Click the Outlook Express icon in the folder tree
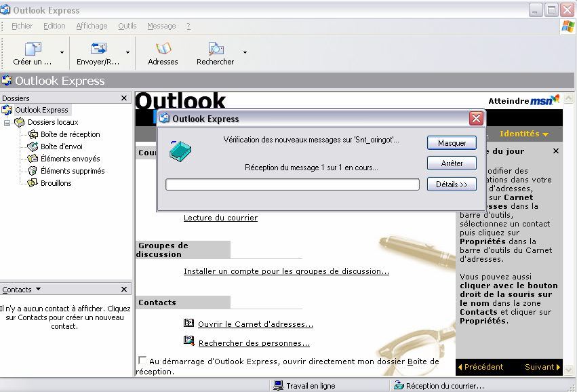 [x=7, y=110]
